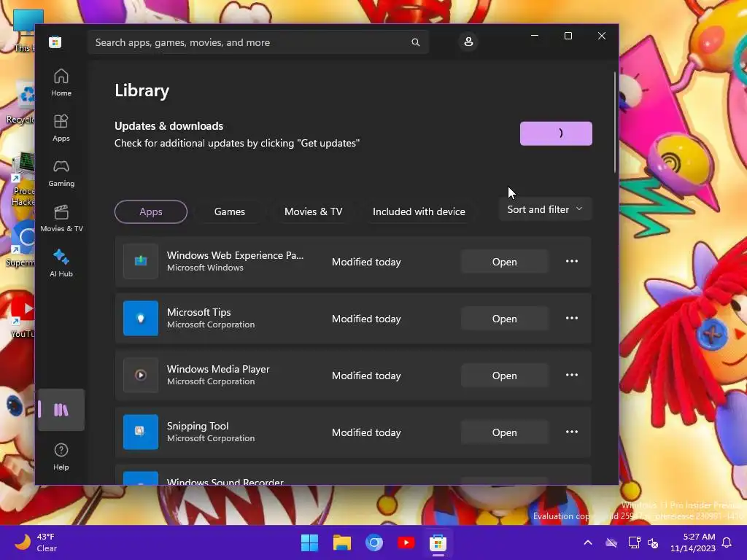Click the Windows Media Player app icon
Viewport: 747px width, 560px height.
141,376
